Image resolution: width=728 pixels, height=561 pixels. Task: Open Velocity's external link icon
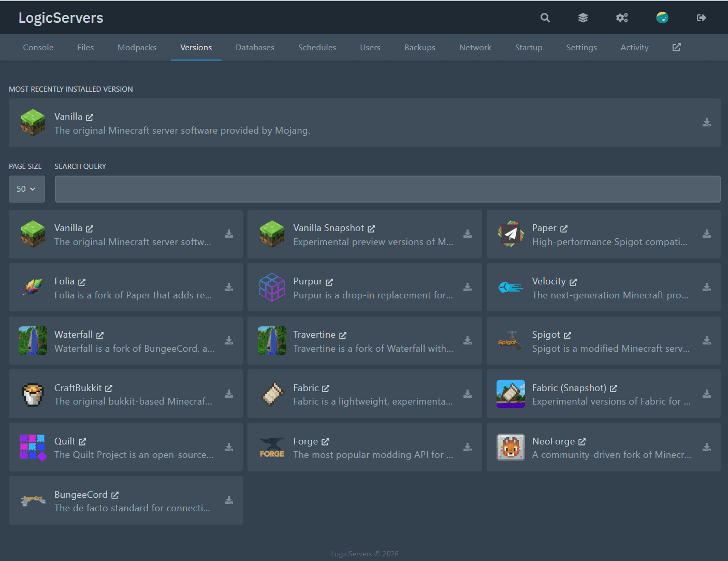[x=573, y=282]
